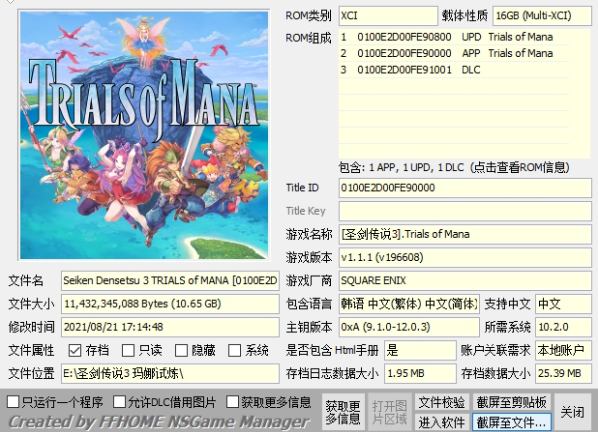Click the 存档数据大小 field 25.39 MB
The image size is (598, 432).
[563, 374]
